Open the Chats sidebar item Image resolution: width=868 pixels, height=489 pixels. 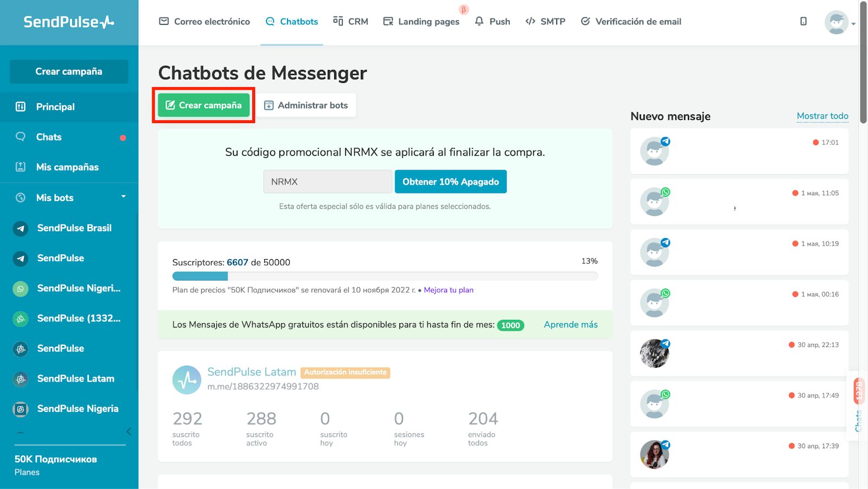tap(69, 137)
